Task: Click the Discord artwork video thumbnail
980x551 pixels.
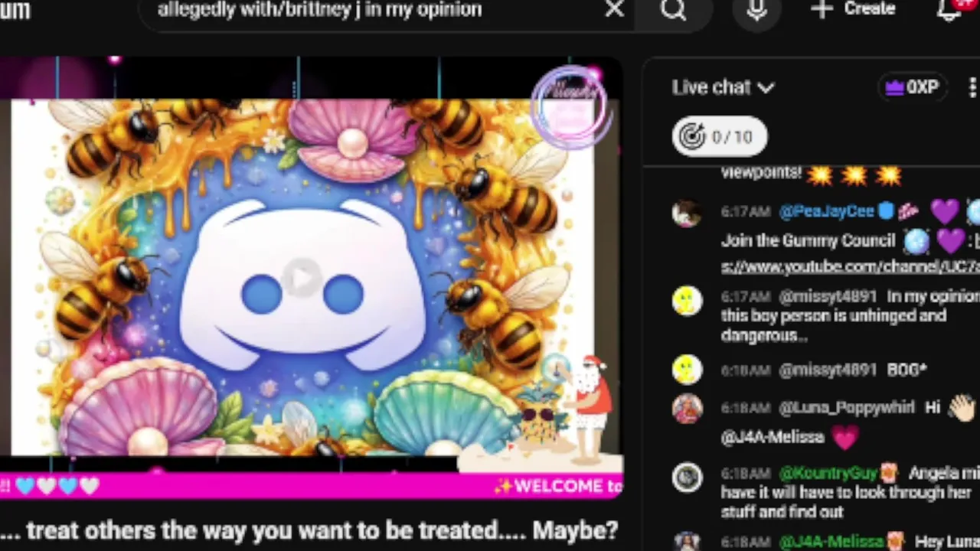Action: point(302,277)
